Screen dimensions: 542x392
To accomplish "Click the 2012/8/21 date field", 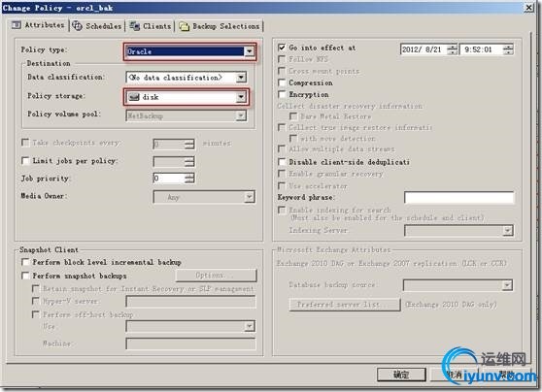I will pyautogui.click(x=424, y=49).
